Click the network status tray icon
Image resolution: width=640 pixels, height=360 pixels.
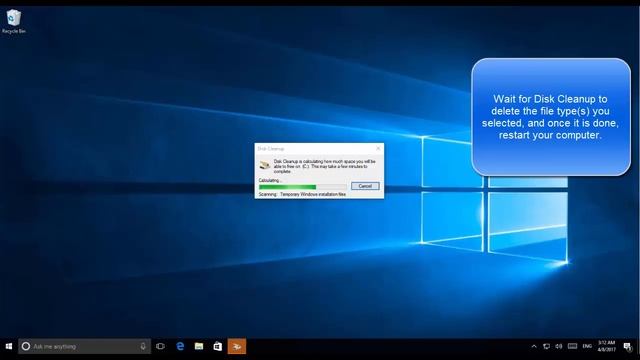point(546,347)
